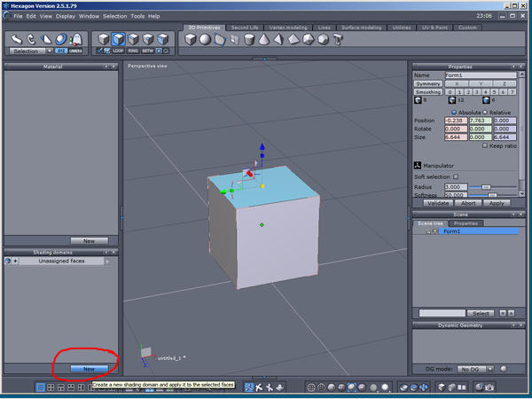This screenshot has width=532, height=399.
Task: Click the Name input field Form1
Action: 481,75
